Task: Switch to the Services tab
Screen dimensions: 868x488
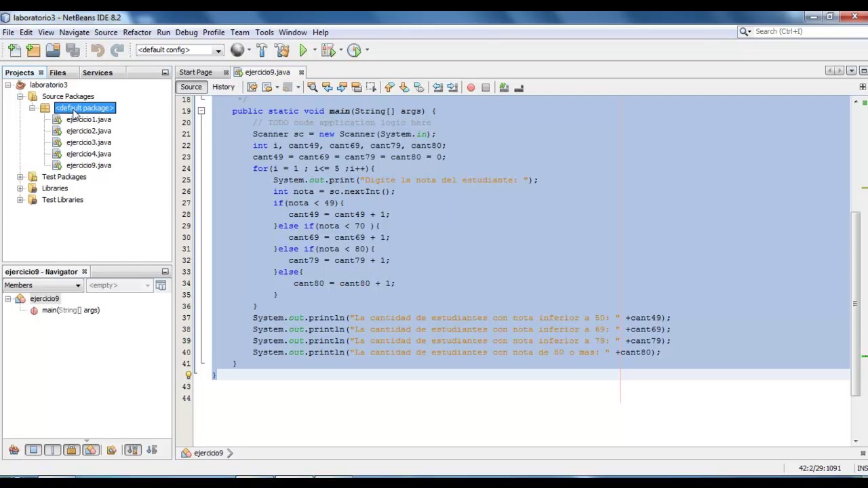Action: [x=98, y=73]
